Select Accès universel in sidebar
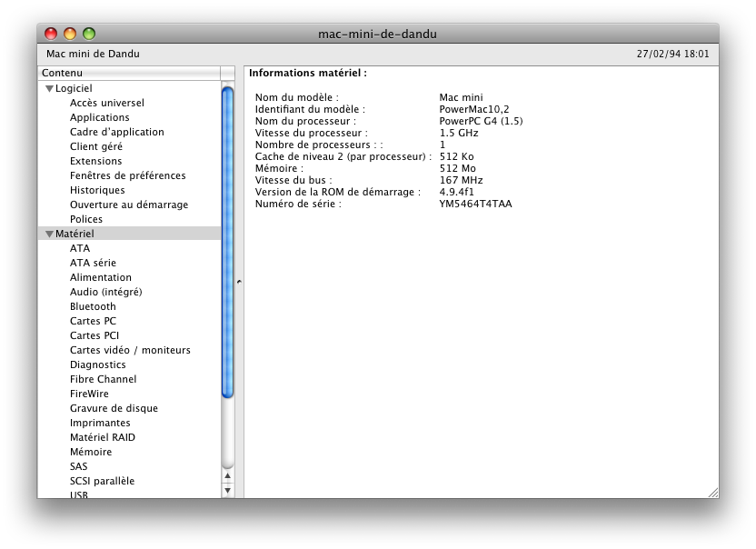The height and width of the screenshot is (549, 756). 106,103
